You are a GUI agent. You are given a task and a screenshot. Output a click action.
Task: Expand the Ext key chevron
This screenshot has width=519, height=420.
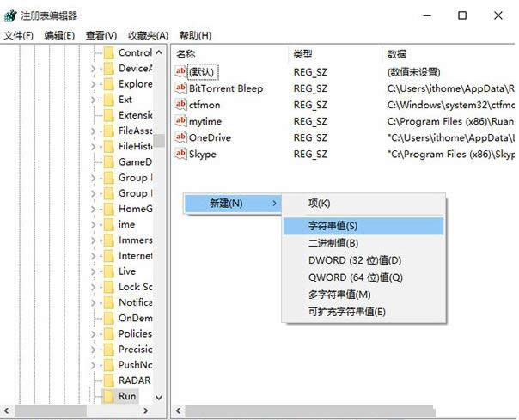point(93,100)
